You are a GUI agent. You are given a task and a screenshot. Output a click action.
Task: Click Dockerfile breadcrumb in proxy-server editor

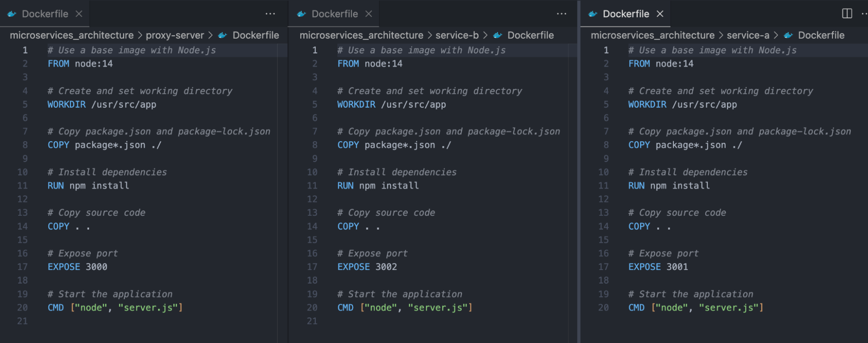tap(256, 35)
